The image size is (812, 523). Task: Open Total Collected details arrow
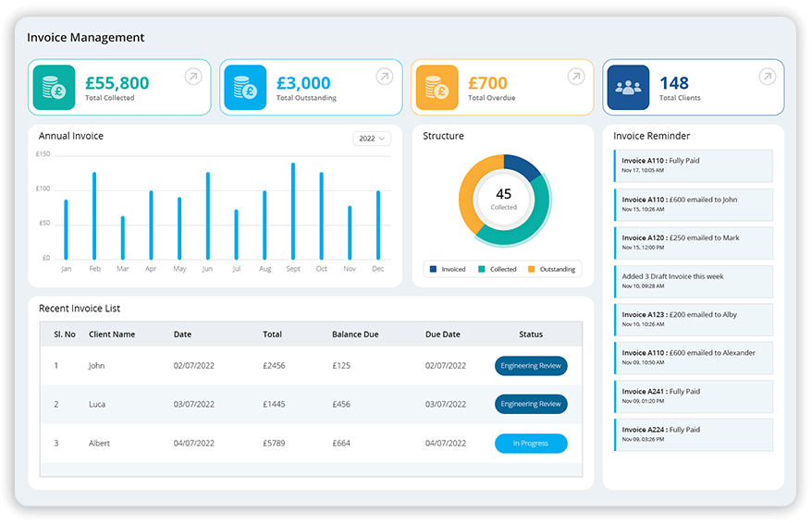192,77
